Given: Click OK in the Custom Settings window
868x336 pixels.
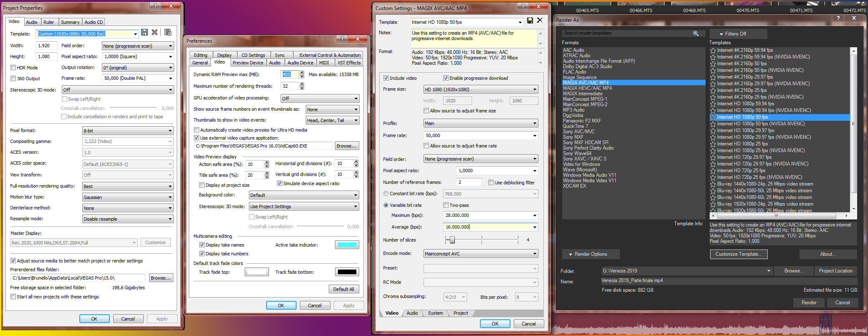Looking at the screenshot, I should 495,323.
